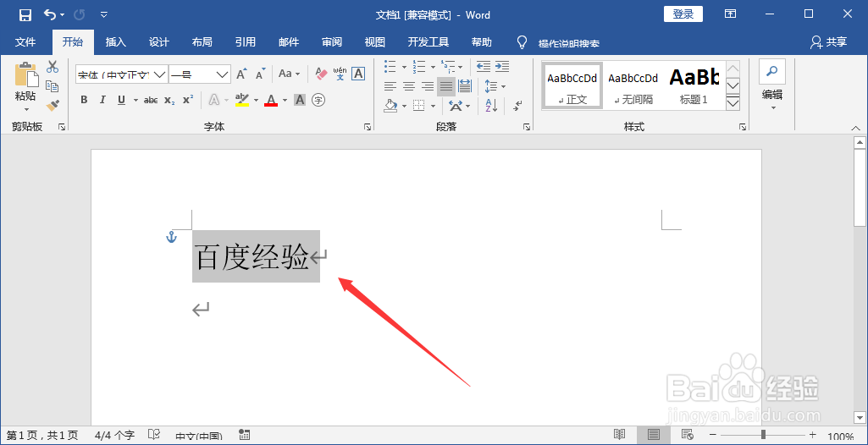Image resolution: width=868 pixels, height=445 pixels.
Task: Open the 编辑 find menu
Action: (772, 85)
